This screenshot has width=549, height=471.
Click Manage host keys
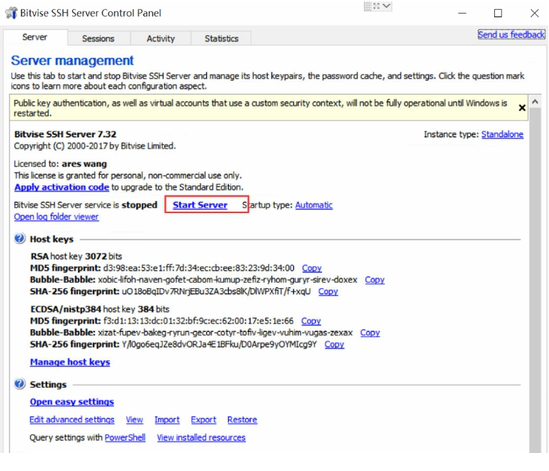pos(70,362)
